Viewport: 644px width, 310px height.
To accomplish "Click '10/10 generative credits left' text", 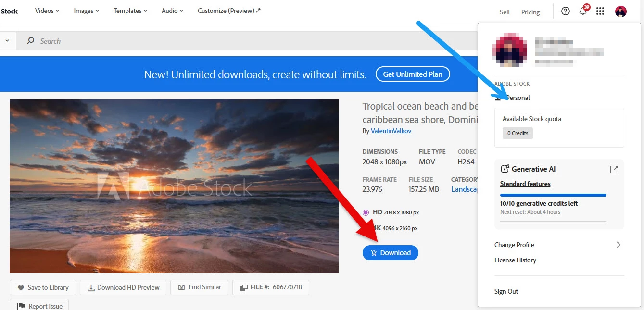I will [539, 203].
